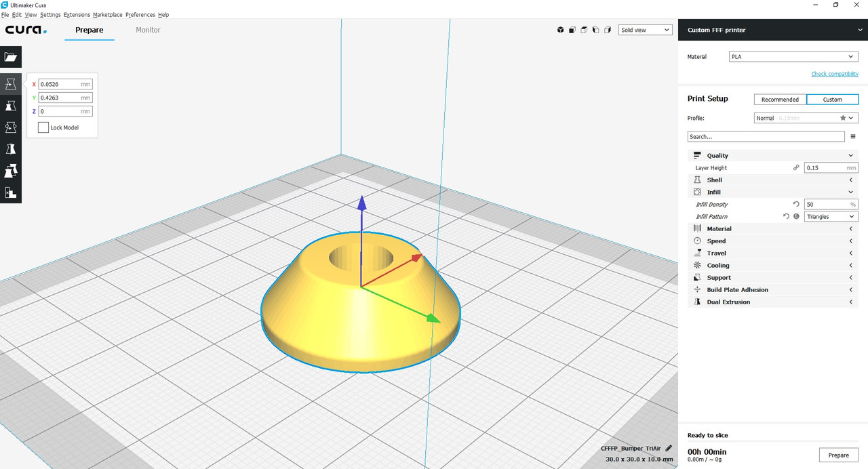The height and width of the screenshot is (469, 868).
Task: Open the Triangles infill pattern dropdown
Action: [x=831, y=216]
